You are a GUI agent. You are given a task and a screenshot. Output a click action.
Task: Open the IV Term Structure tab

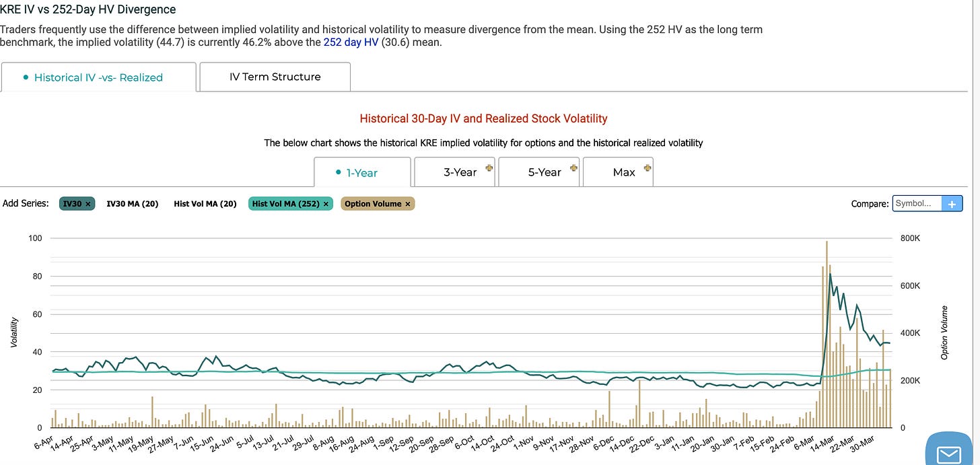(275, 77)
